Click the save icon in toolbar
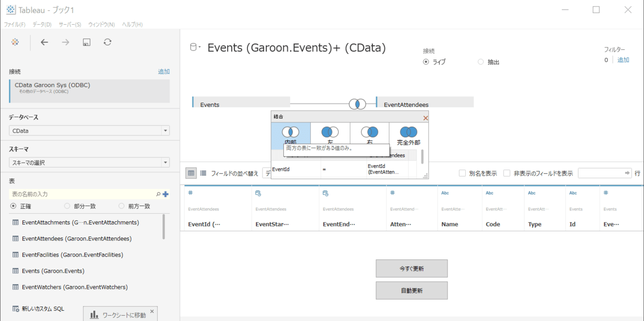The image size is (644, 321). [x=86, y=42]
